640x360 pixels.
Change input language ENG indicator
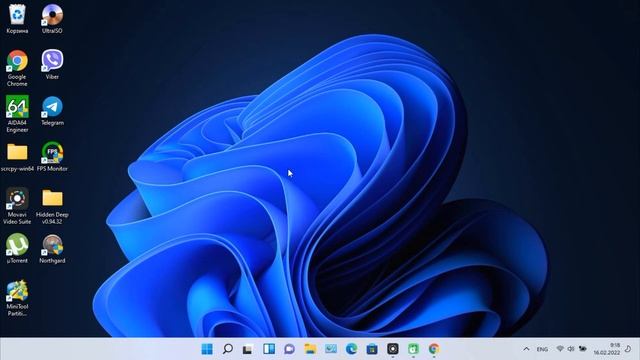542,349
